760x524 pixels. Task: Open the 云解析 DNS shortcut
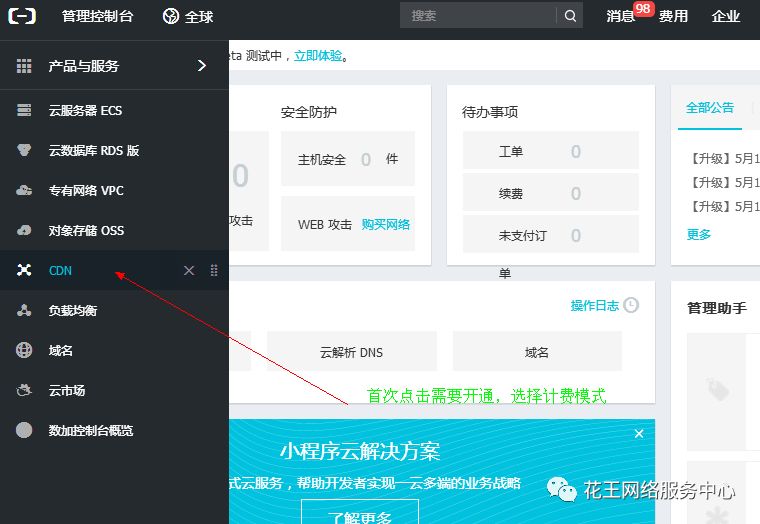351,351
